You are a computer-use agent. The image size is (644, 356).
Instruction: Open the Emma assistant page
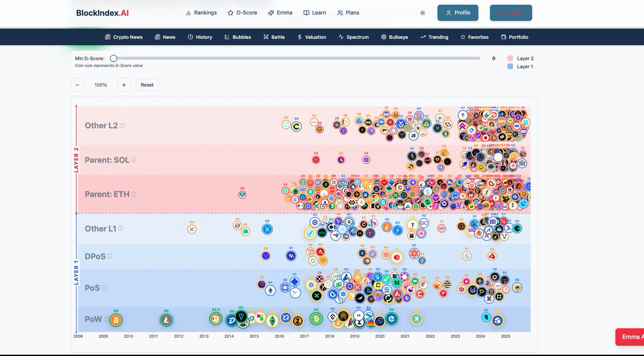280,12
